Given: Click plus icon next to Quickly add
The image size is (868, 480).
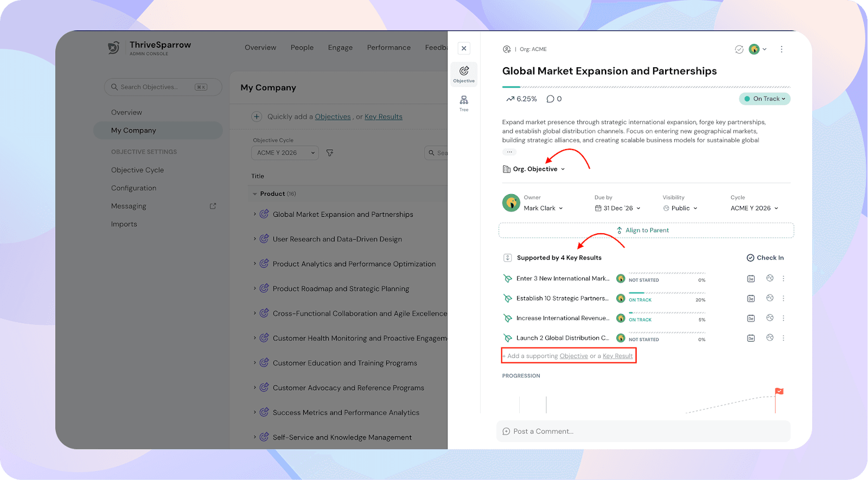Looking at the screenshot, I should (257, 117).
